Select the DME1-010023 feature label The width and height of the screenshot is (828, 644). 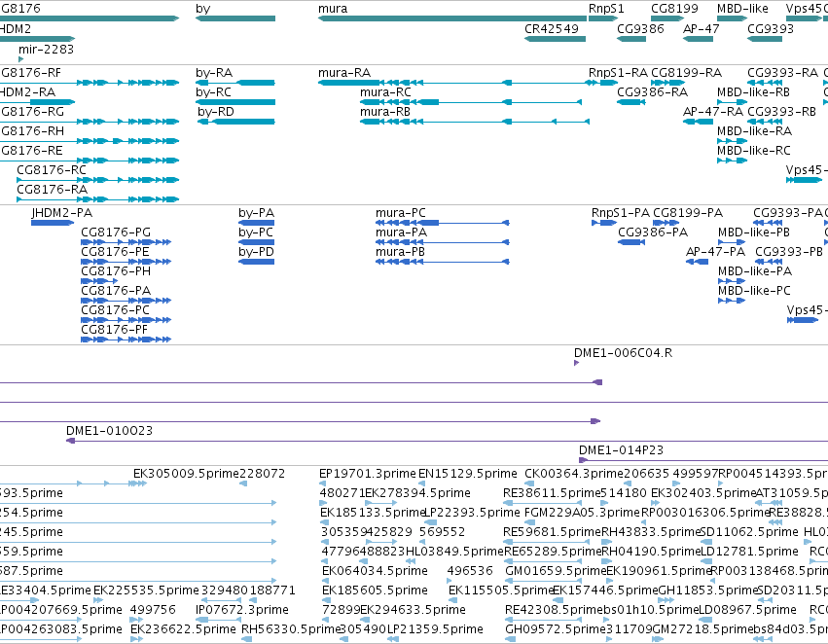coord(109,431)
